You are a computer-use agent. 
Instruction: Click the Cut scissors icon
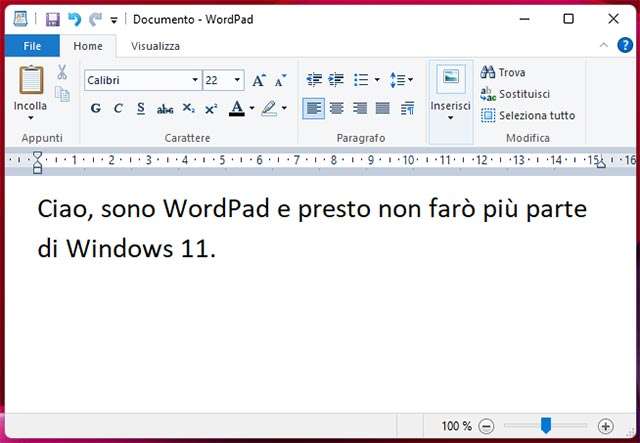point(62,72)
